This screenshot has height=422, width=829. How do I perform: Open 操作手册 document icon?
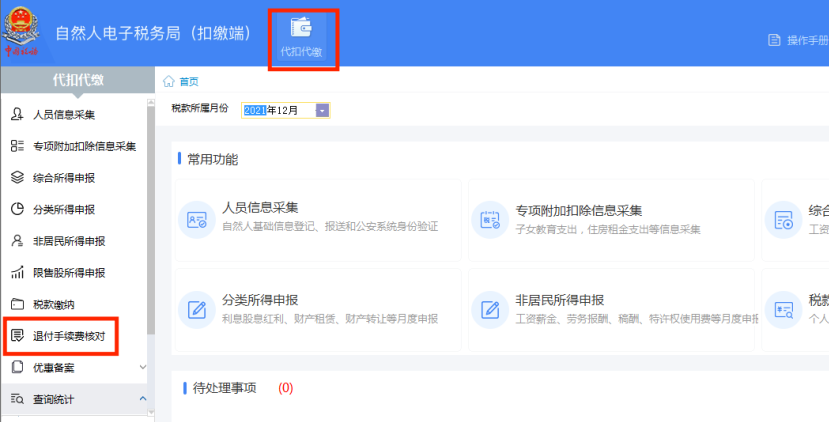click(x=774, y=40)
